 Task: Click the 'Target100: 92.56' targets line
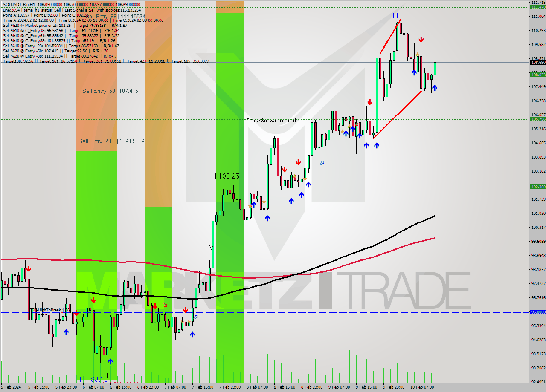106,61
